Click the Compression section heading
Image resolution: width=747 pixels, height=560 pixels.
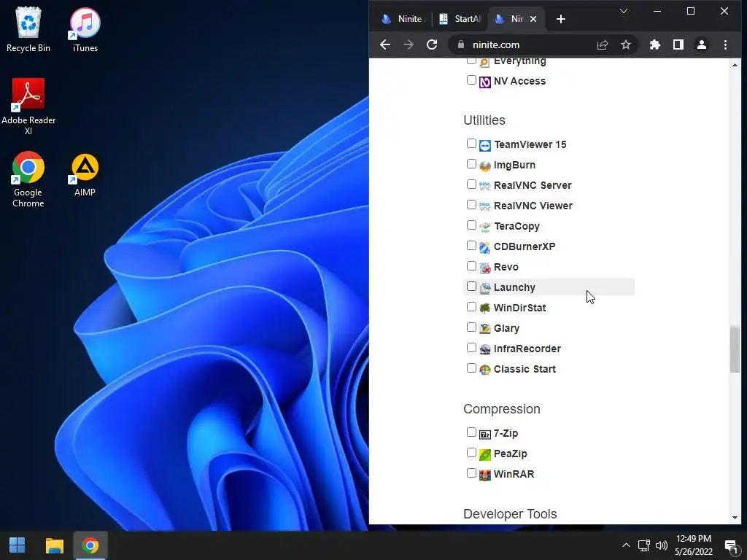point(502,409)
